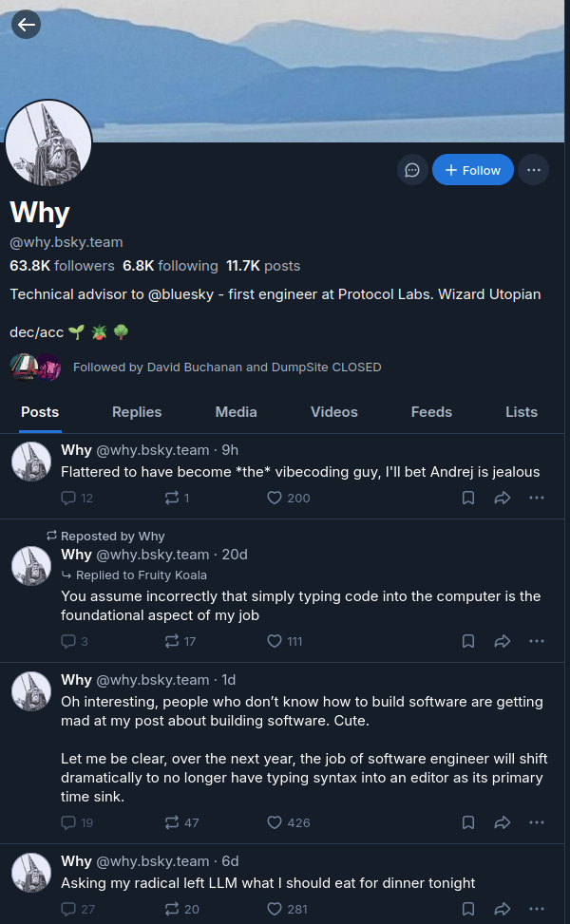This screenshot has height=924, width=570.
Task: Reply to the radical left LLM post
Action: (68, 909)
